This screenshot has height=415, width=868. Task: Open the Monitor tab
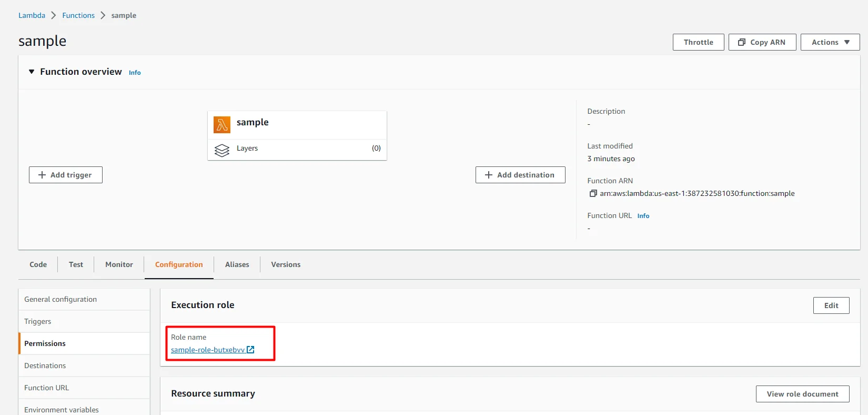(x=119, y=264)
